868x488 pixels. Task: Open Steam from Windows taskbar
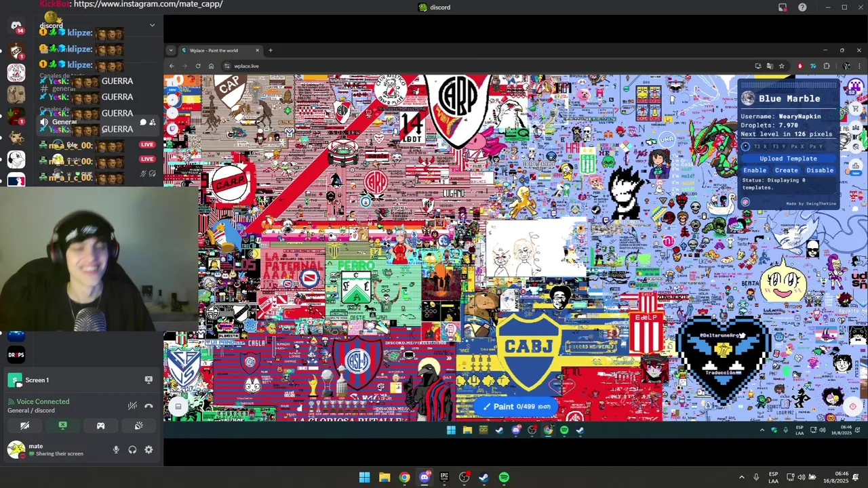pyautogui.click(x=484, y=477)
